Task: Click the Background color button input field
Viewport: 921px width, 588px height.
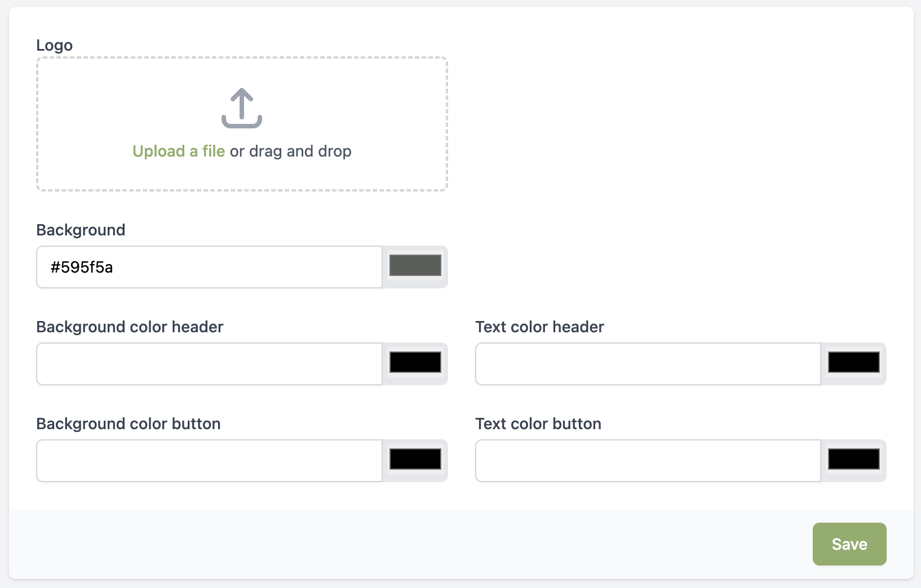Action: pyautogui.click(x=209, y=461)
